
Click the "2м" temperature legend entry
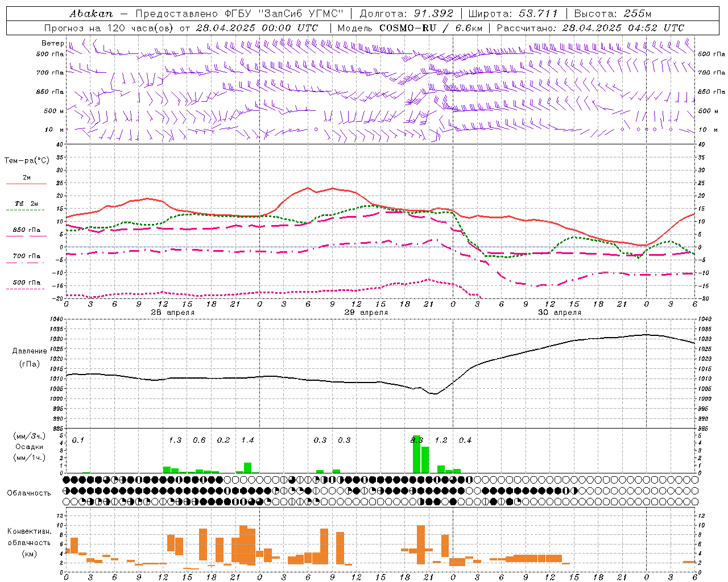[27, 177]
